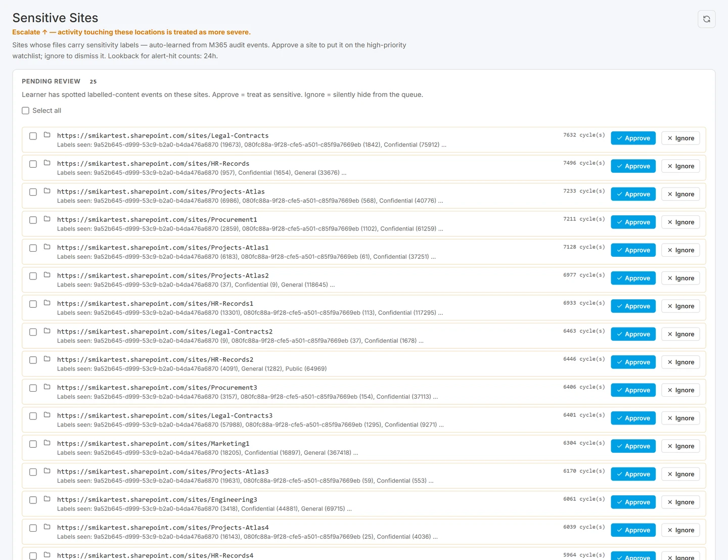Click folder icon beside HR-Records2 site
The width and height of the screenshot is (728, 560).
pos(47,359)
